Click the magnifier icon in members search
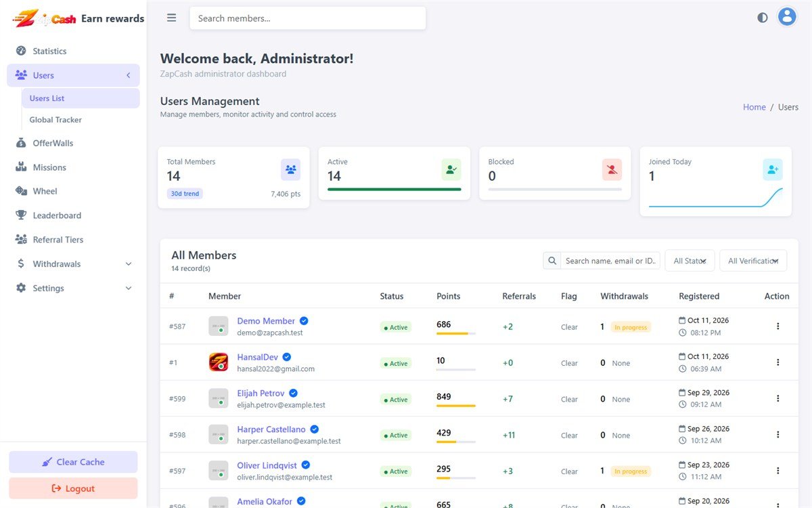812x508 pixels. [x=552, y=261]
